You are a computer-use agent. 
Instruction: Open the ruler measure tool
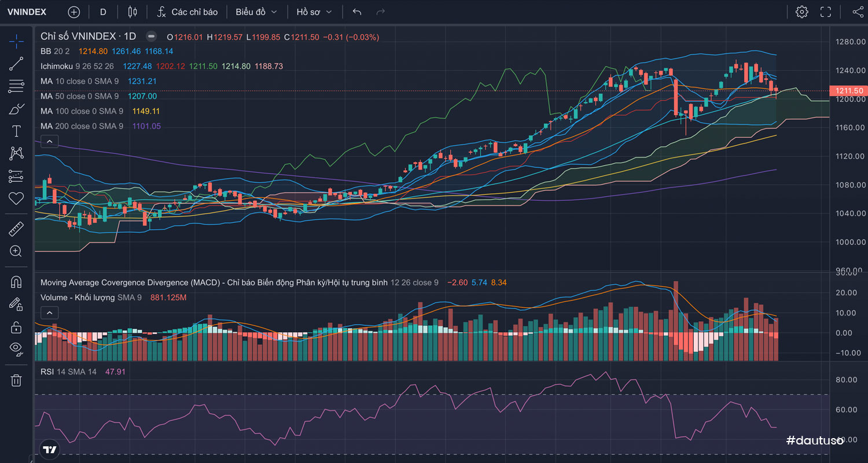click(x=16, y=229)
